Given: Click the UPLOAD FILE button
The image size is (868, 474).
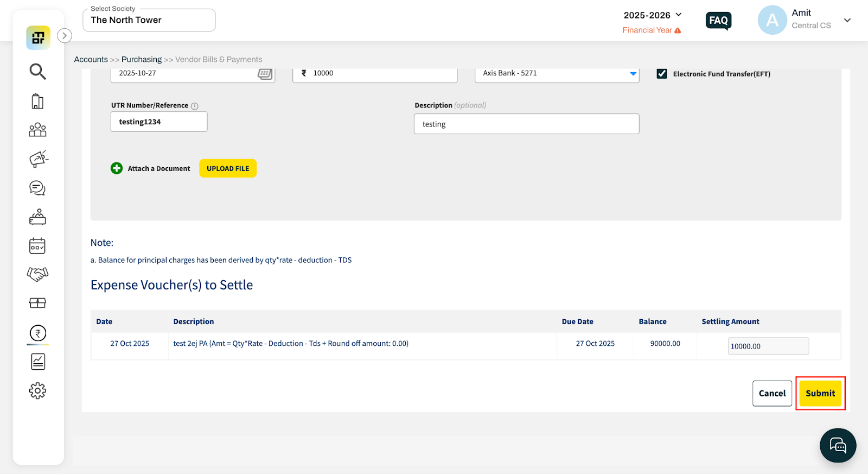Looking at the screenshot, I should (x=228, y=168).
